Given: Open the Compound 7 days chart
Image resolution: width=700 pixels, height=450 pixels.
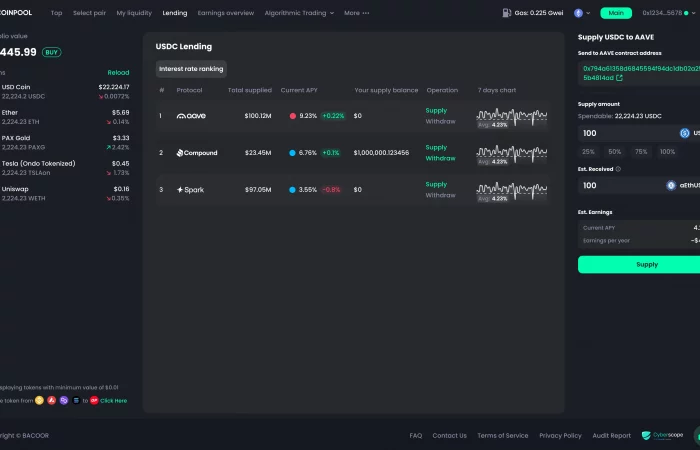Looking at the screenshot, I should pos(512,155).
